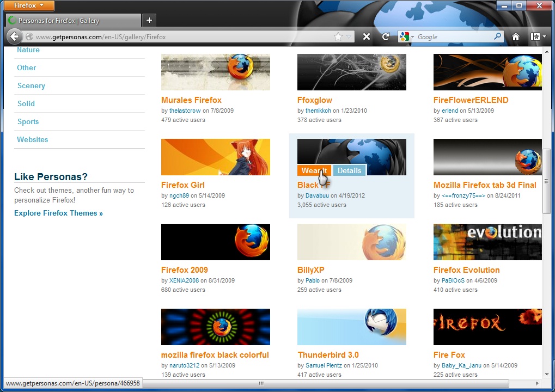Select the Personas for Firefox Gallery tab
Image resolution: width=555 pixels, height=392 pixels.
click(74, 21)
